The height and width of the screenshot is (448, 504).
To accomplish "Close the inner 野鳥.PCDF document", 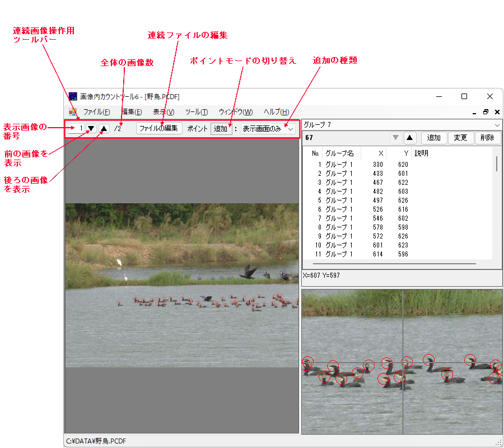I will (x=497, y=112).
